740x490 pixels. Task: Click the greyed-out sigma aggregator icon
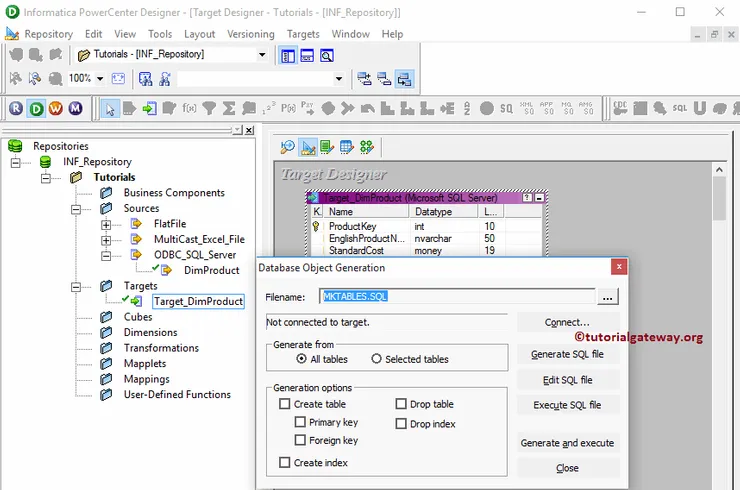click(229, 109)
